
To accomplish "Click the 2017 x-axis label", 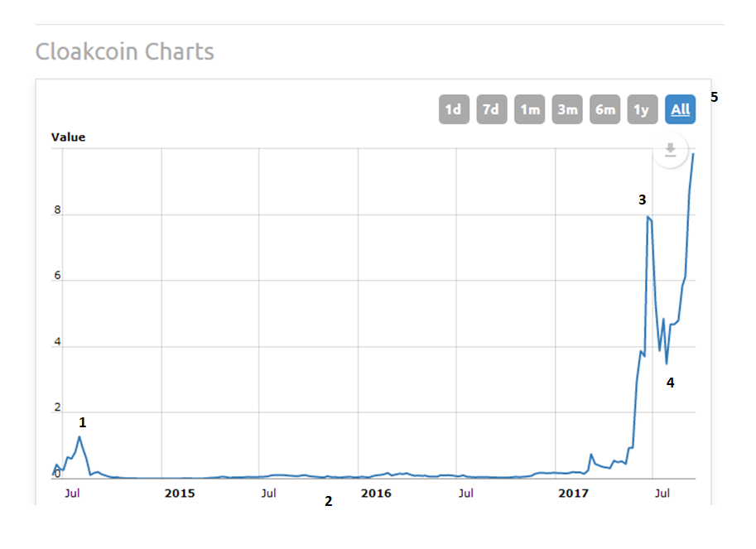I will (572, 494).
